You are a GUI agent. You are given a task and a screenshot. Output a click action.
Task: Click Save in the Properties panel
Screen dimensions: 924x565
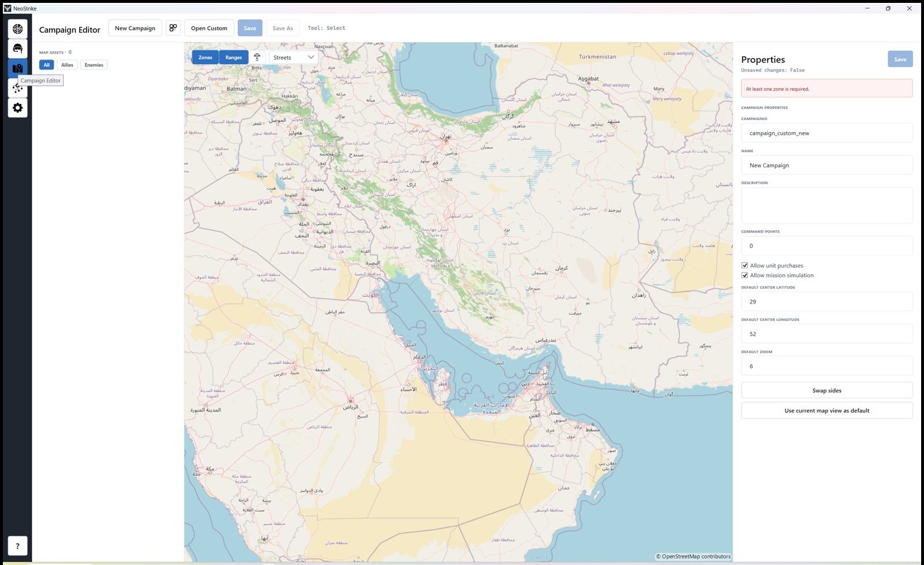(900, 59)
